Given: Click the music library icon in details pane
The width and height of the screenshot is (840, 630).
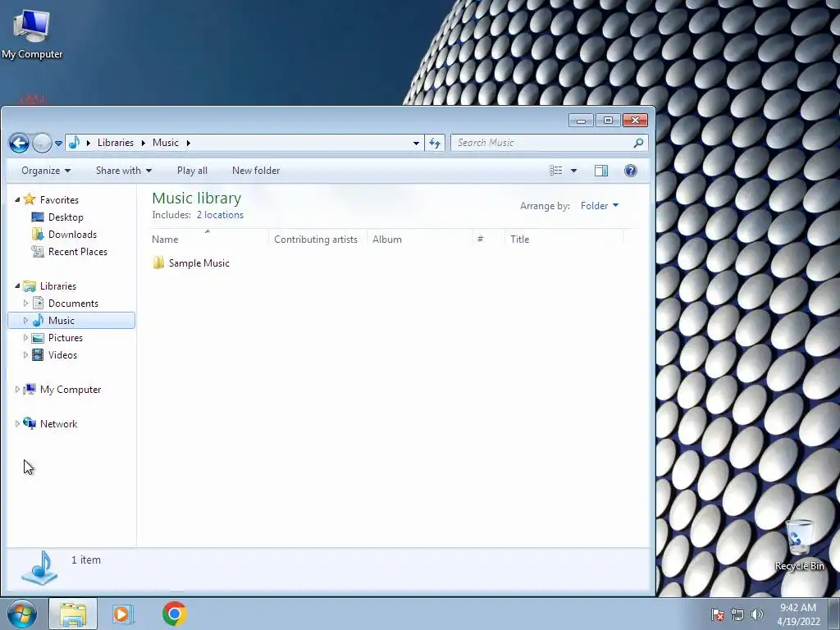Looking at the screenshot, I should [39, 568].
